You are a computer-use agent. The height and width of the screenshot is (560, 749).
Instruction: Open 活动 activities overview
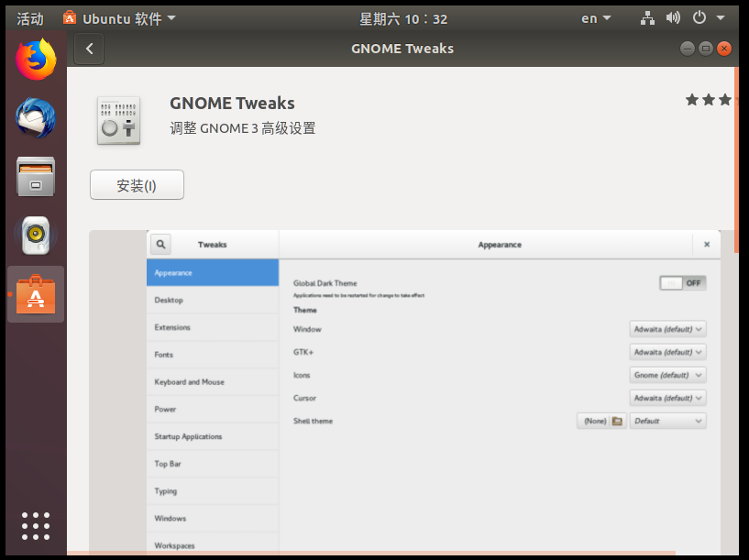point(30,18)
